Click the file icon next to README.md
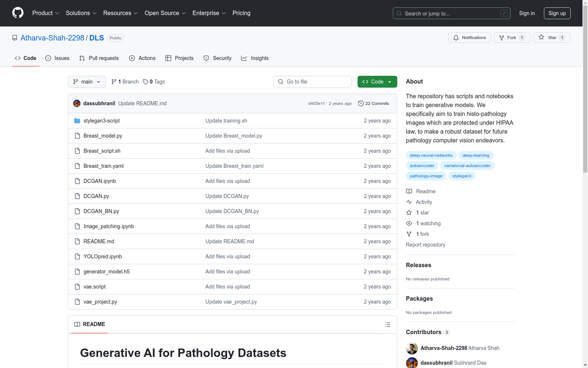The image size is (588, 368). click(77, 241)
